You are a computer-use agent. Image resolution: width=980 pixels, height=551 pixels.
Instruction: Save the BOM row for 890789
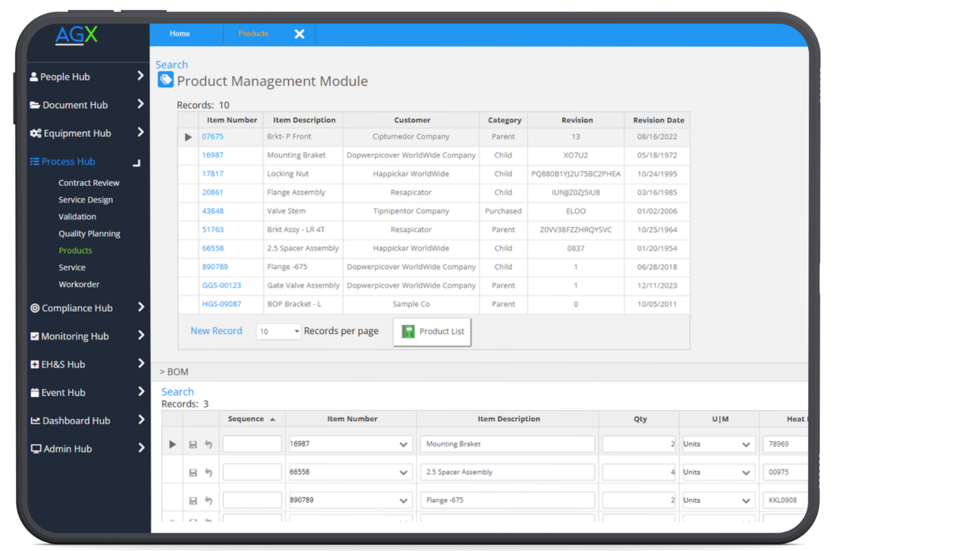tap(193, 501)
